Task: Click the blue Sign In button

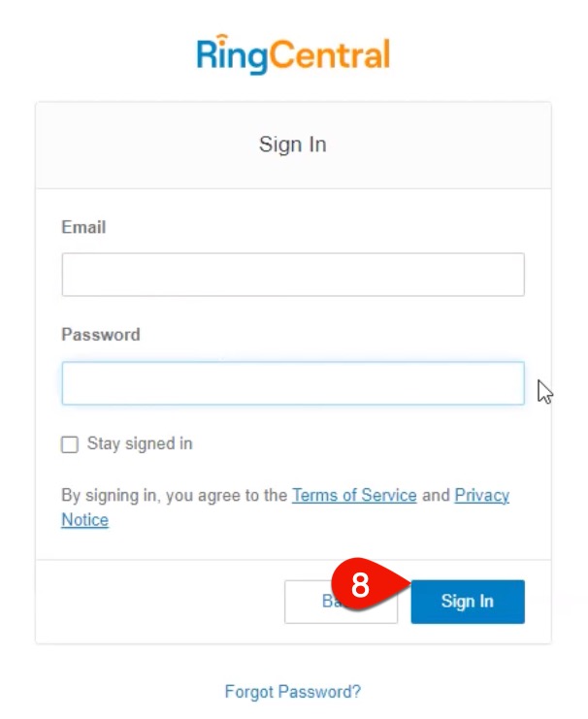Action: click(468, 602)
